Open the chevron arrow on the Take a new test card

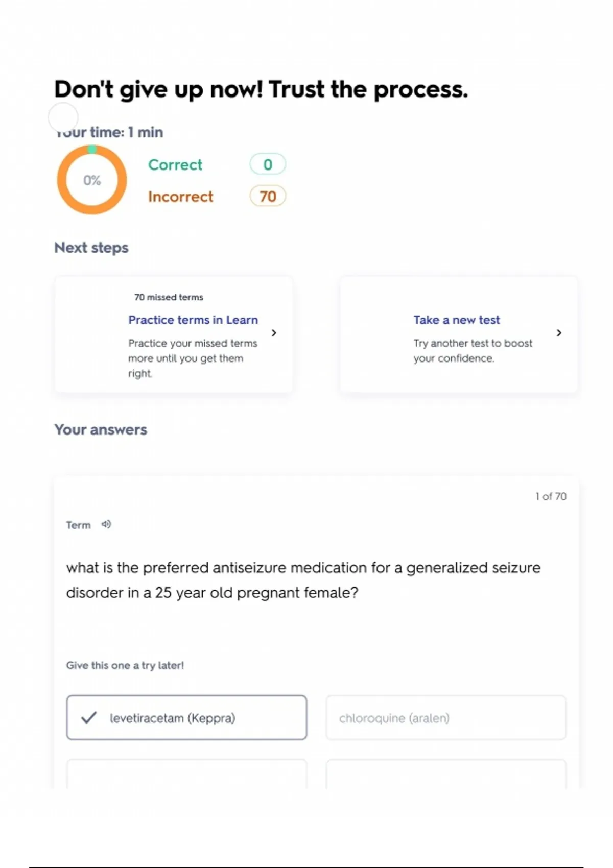click(x=559, y=333)
